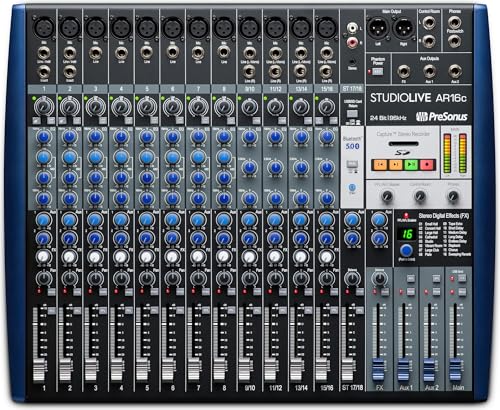Click the Phones headphone output jack

click(454, 22)
